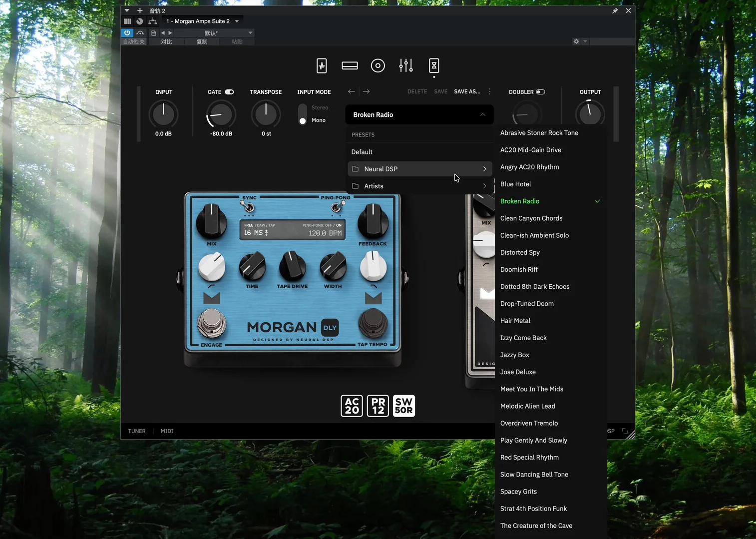756x539 pixels.
Task: Choose the Hair Metal preset
Action: [515, 321]
